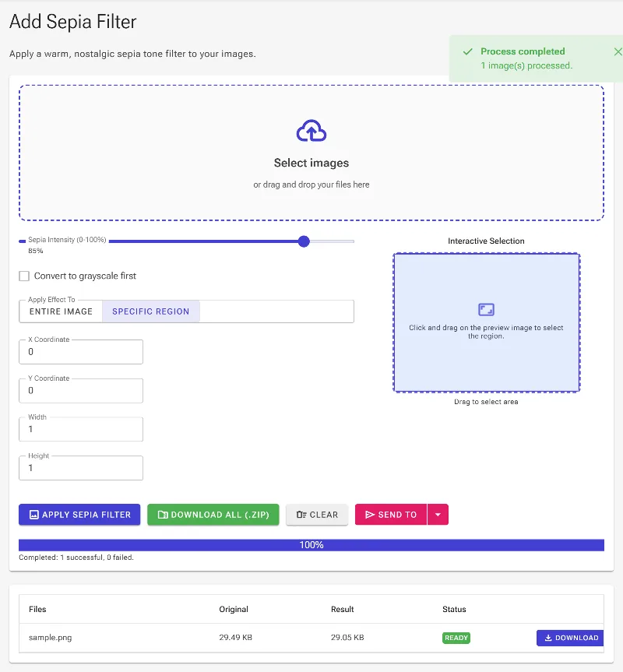Focus the Y Coordinate field
This screenshot has height=672, width=623.
[x=81, y=391]
